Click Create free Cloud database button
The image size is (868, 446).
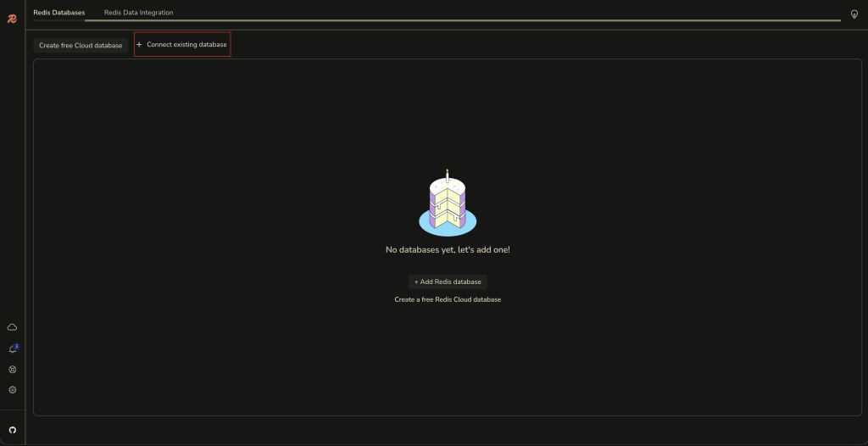pos(81,46)
